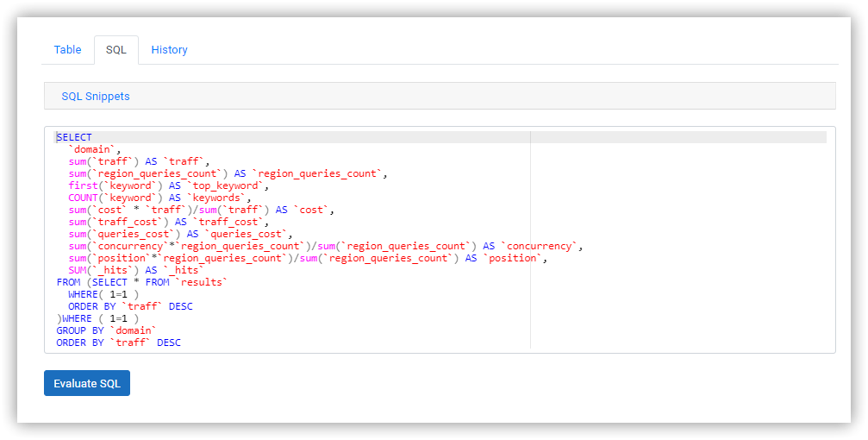Click the Evaluate SQL button
This screenshot has height=440, width=868.
click(87, 383)
